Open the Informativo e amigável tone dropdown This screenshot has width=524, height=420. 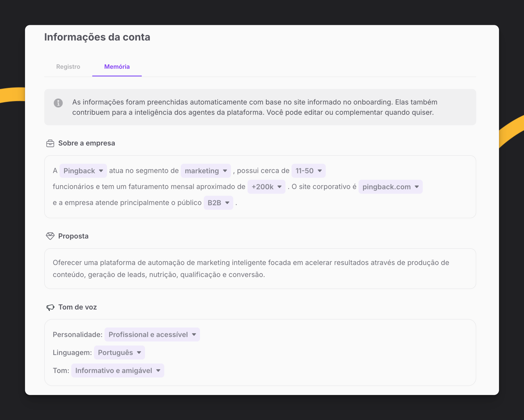[x=118, y=370]
